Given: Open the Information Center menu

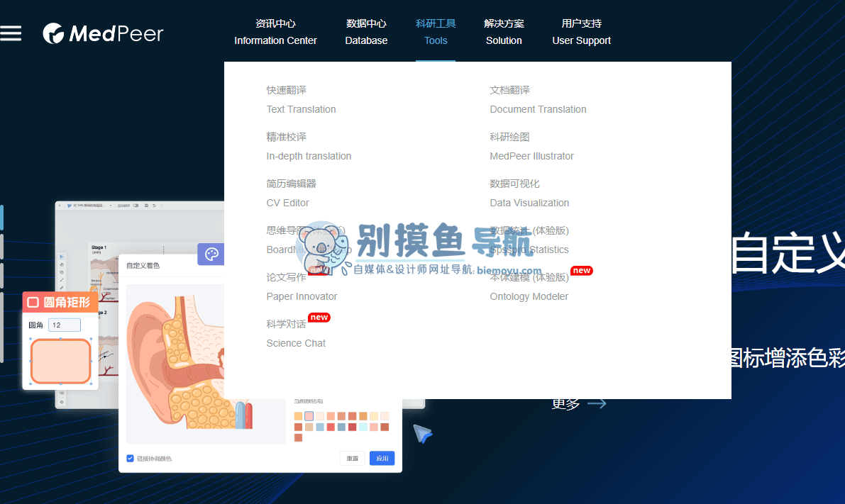Looking at the screenshot, I should pyautogui.click(x=275, y=32).
